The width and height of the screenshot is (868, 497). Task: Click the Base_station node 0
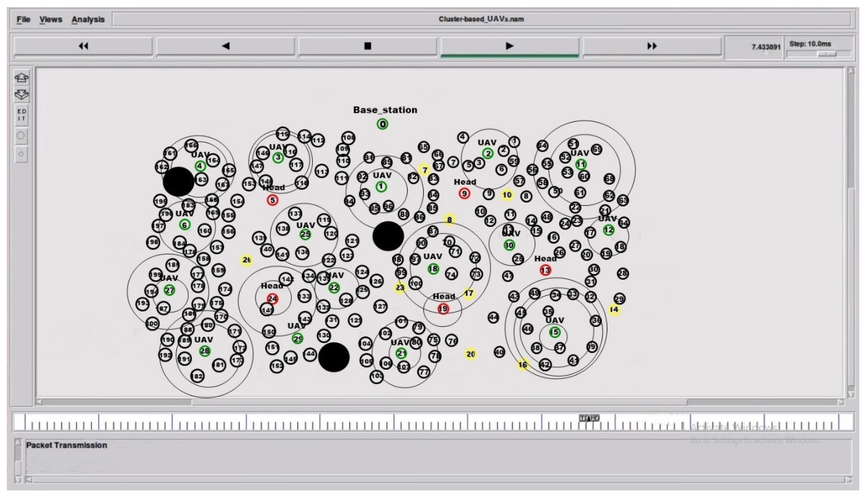pyautogui.click(x=382, y=124)
